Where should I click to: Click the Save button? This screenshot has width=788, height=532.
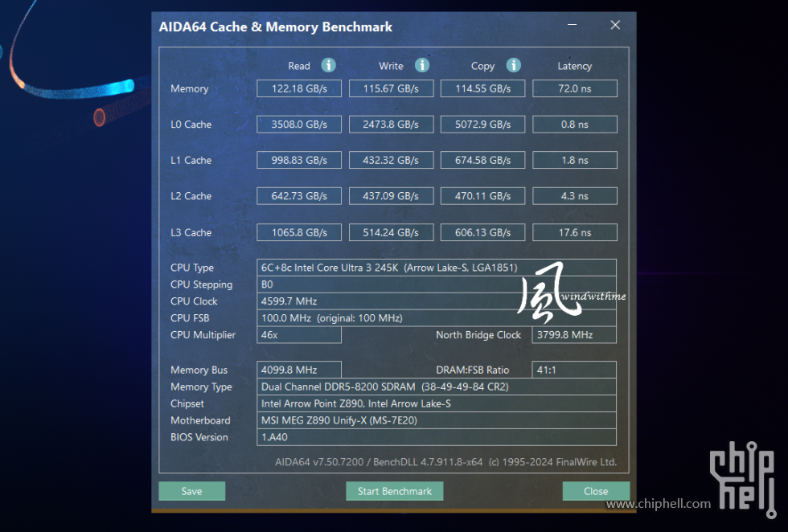point(192,491)
